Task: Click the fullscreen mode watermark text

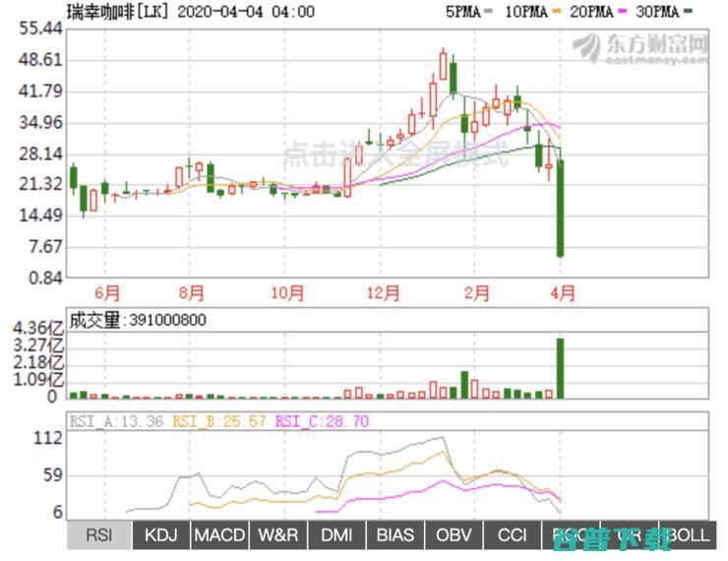Action: (395, 155)
